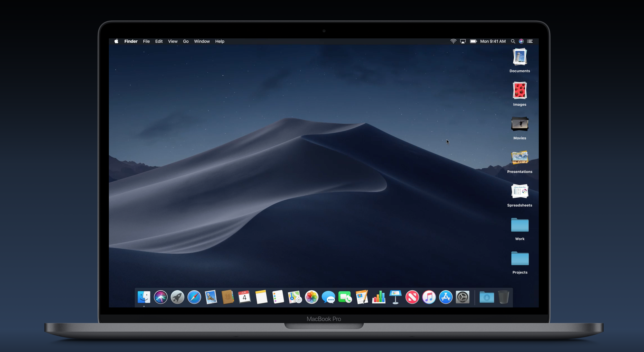
Task: Open Launchpad rocket icon
Action: [x=177, y=297]
